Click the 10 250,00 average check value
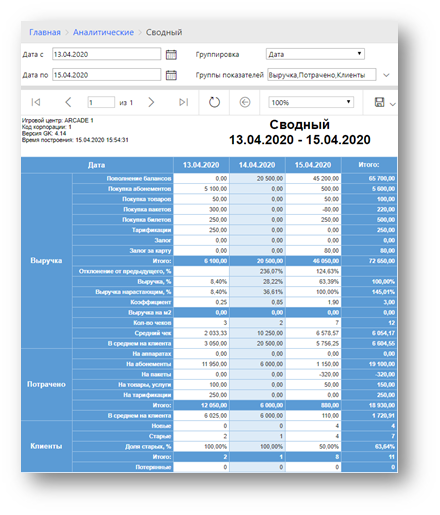440x515 pixels. [270, 333]
